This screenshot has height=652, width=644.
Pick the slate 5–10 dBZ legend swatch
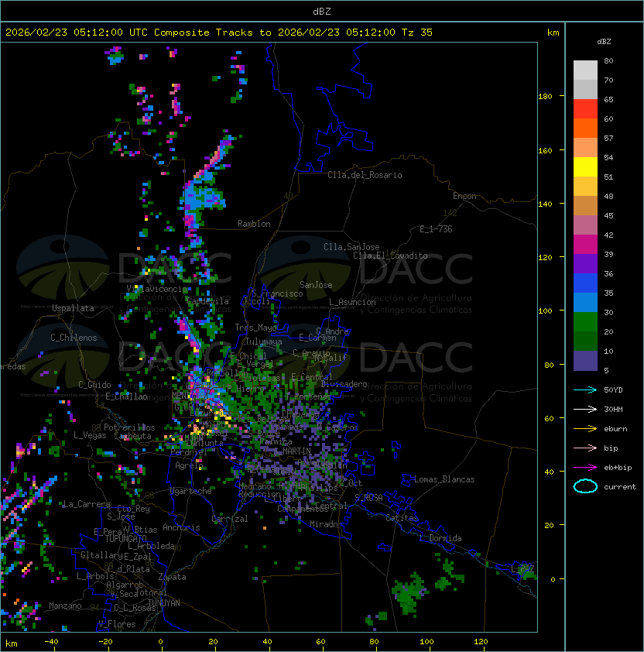click(585, 361)
